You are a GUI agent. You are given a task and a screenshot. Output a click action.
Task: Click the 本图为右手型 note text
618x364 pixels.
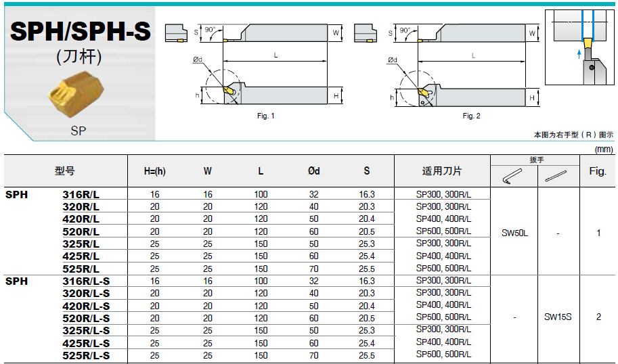click(573, 135)
